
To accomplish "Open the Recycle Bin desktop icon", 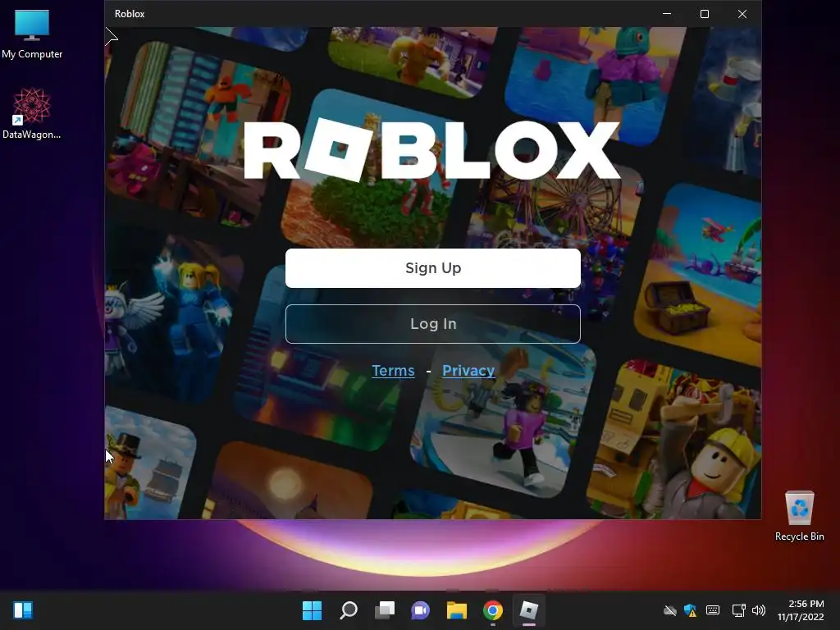I will pos(799,516).
